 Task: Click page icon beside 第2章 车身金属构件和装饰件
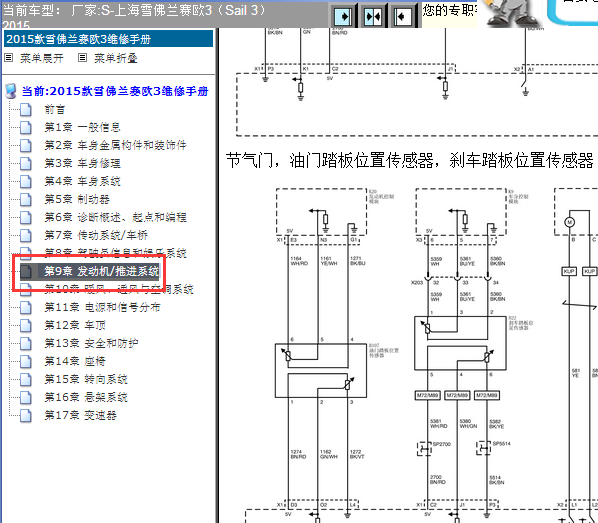coord(26,145)
